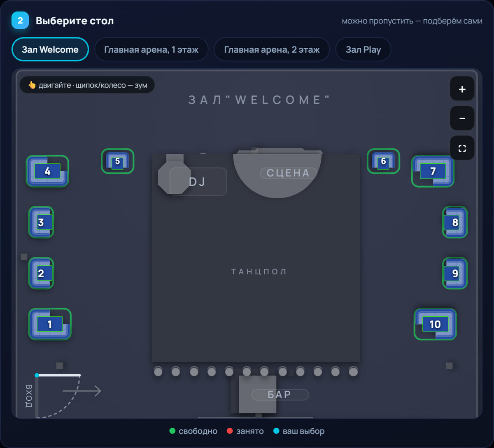
Task: Zoom in with the plus button
Action: [462, 89]
